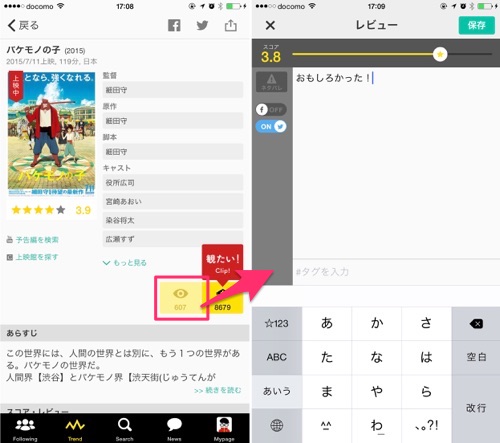
Task: Switch to the Trend tab
Action: click(x=75, y=429)
